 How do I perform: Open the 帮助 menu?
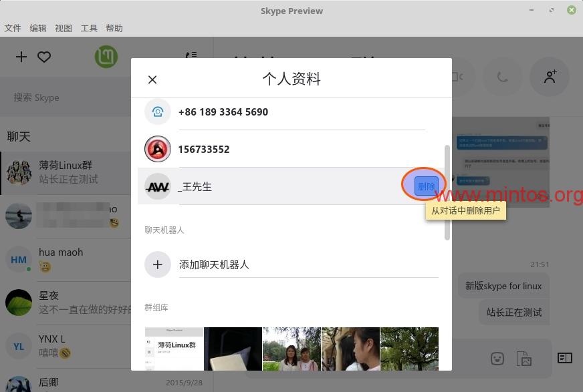114,28
